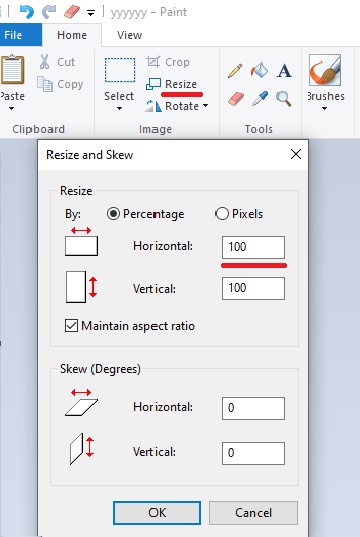Open the Brushes dropdown

pyautogui.click(x=324, y=108)
